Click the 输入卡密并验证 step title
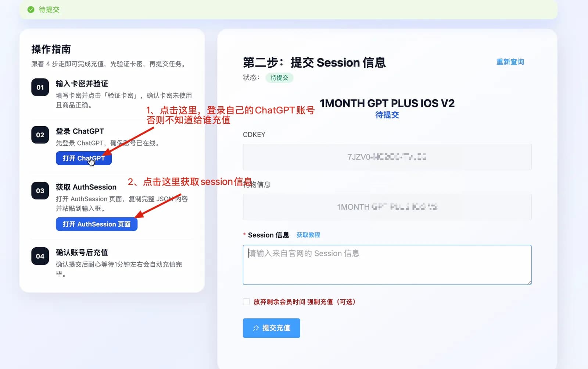 pos(82,84)
